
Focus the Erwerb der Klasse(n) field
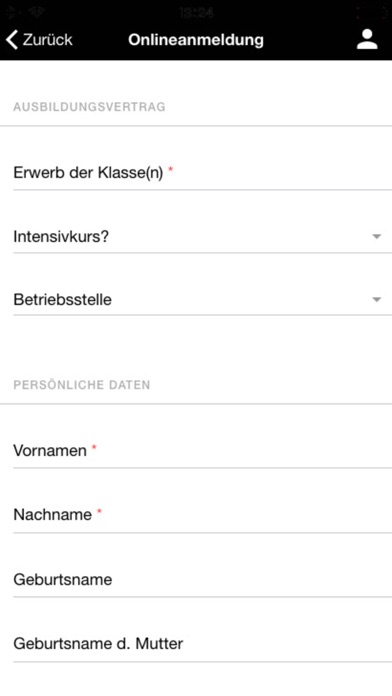(202, 173)
